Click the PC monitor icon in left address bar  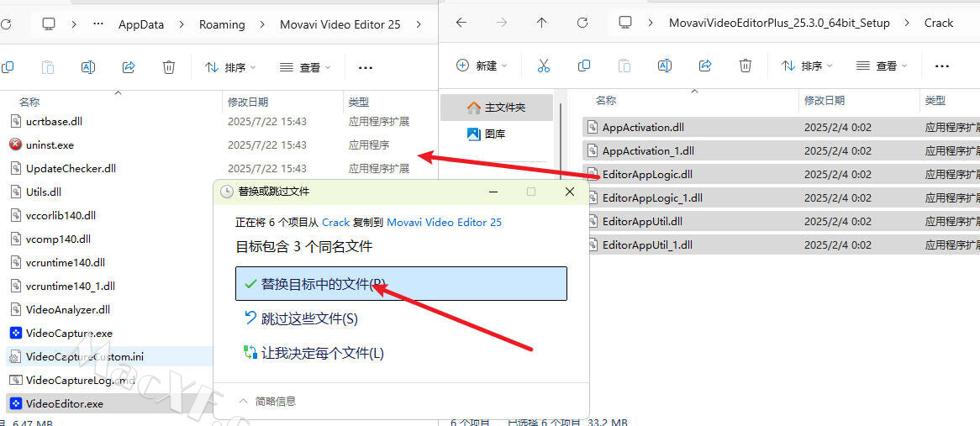(x=49, y=24)
